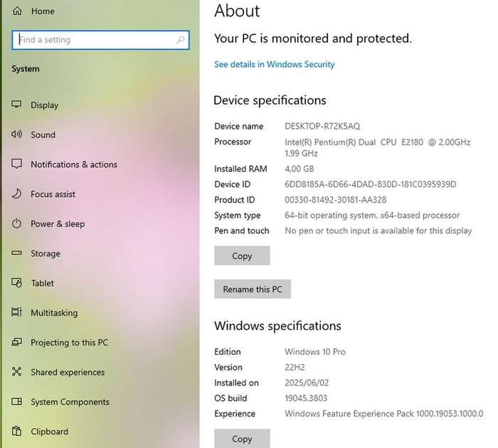Open Display settings label
The height and width of the screenshot is (448, 498).
pos(44,105)
